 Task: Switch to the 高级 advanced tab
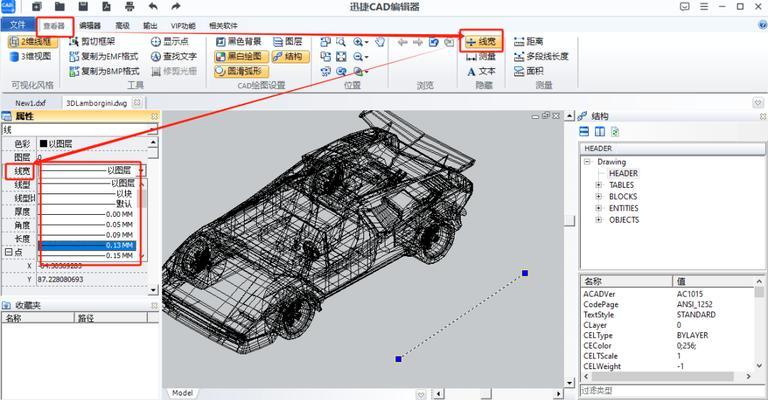(x=122, y=25)
